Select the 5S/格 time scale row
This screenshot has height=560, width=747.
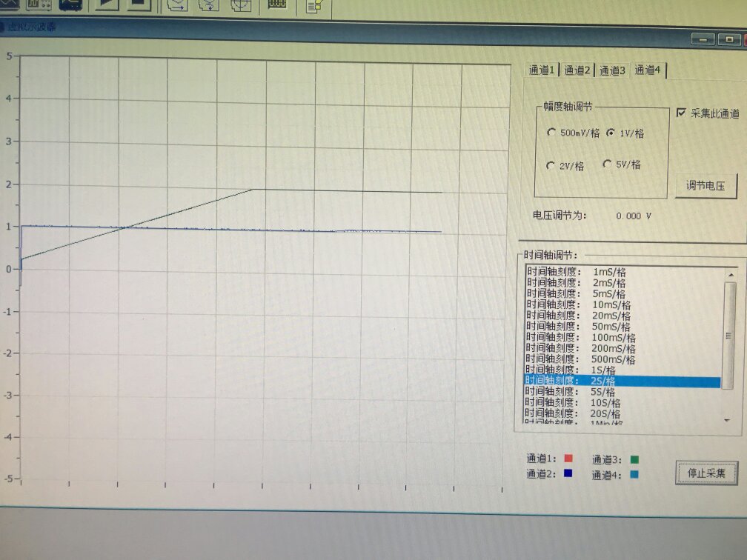[x=623, y=392]
